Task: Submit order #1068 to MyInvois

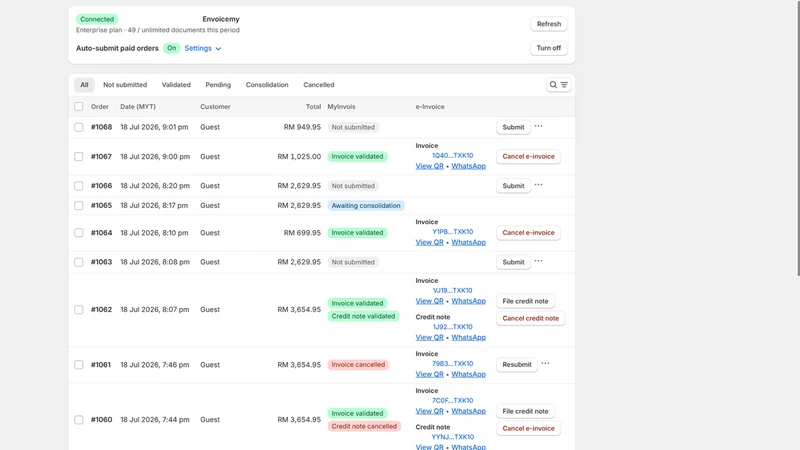Action: click(513, 127)
